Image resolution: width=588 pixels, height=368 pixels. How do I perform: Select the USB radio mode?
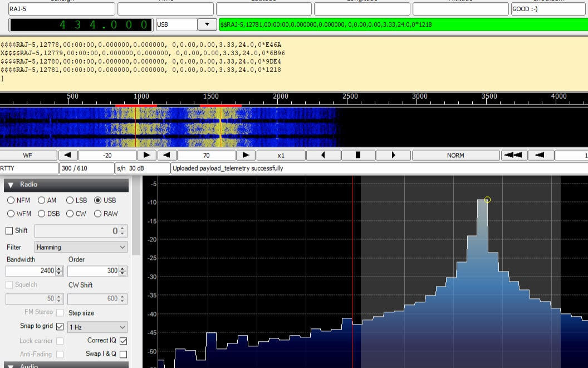[x=98, y=201]
